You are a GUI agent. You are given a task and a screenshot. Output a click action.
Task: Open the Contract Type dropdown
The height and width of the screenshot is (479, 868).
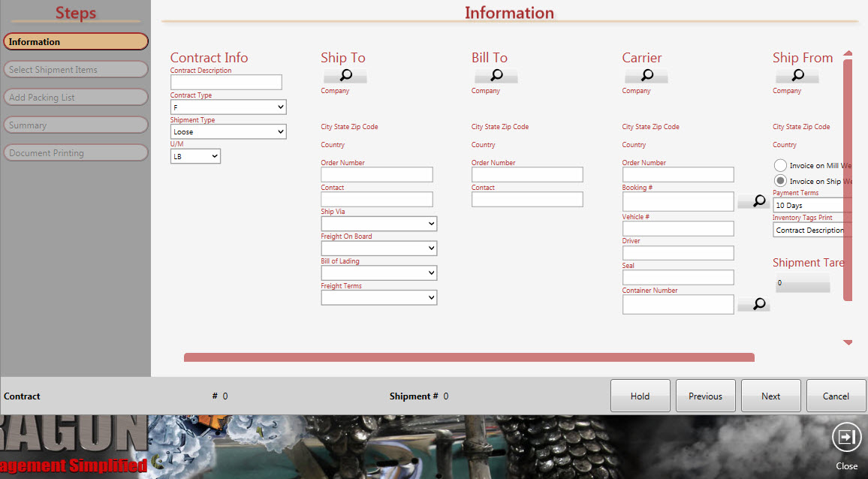[228, 107]
